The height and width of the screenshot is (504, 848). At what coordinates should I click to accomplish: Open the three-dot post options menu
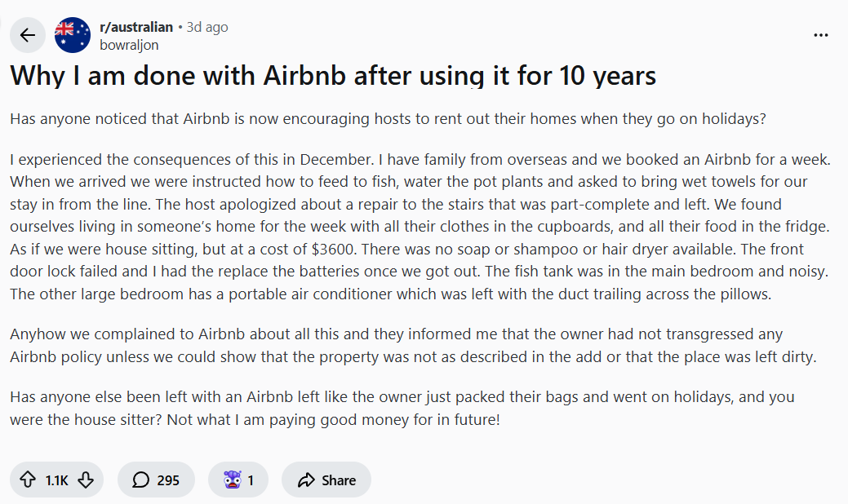821,35
